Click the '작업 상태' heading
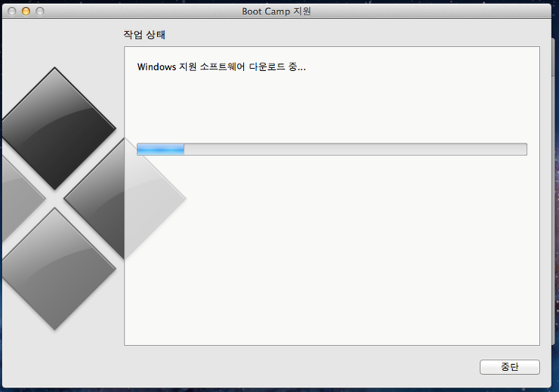The width and height of the screenshot is (559, 392). pyautogui.click(x=144, y=35)
